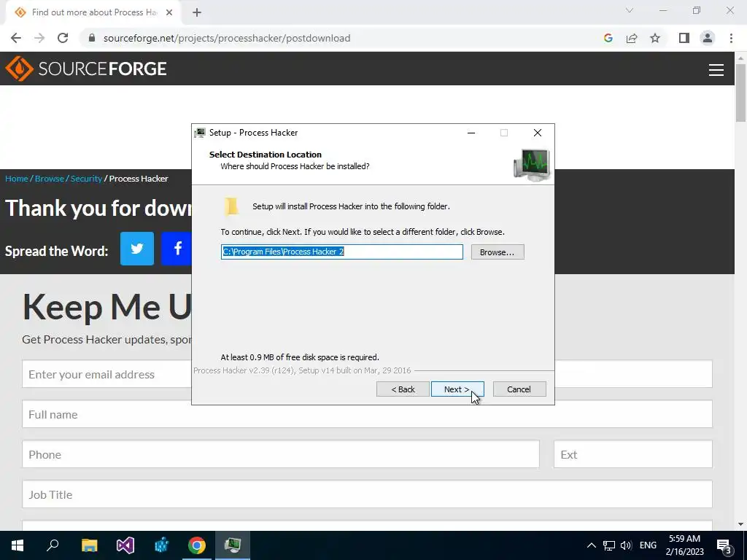Bookmark this page with the star
Viewport: 747px width, 560px height.
point(655,38)
